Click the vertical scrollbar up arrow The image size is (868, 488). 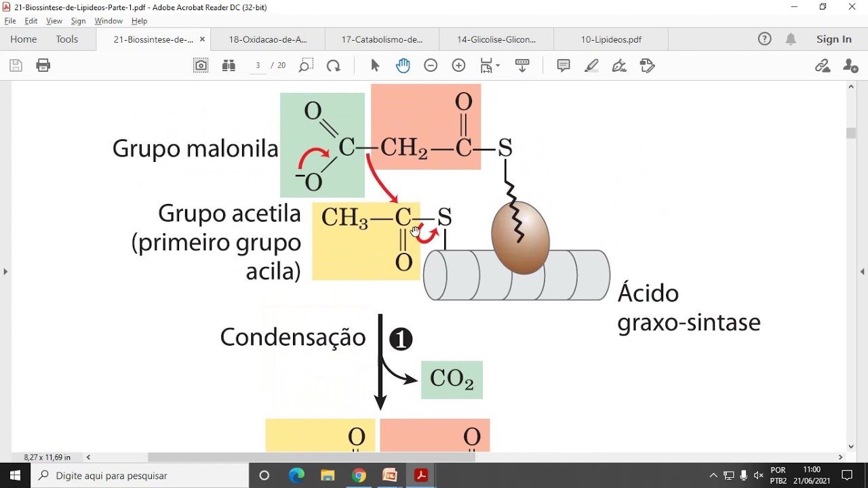[x=852, y=87]
